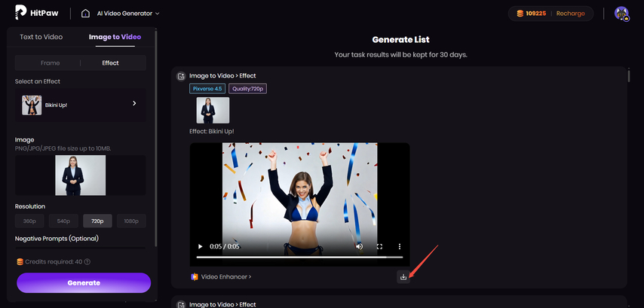644x308 pixels.
Task: Click the Quality:720p tag
Action: coord(247,89)
